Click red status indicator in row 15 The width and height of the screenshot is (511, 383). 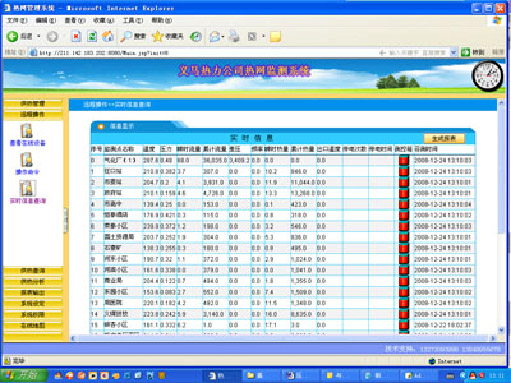pyautogui.click(x=404, y=325)
